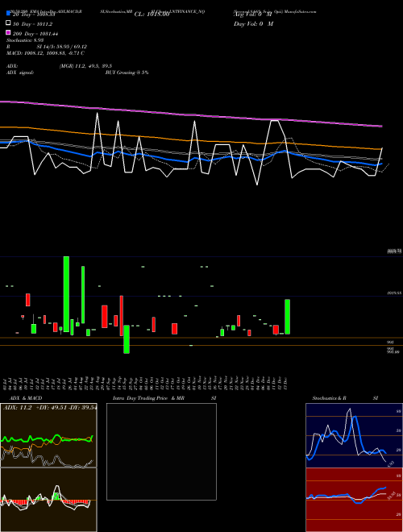Select the 200 Day - 1031.44 legend text

coord(35,34)
